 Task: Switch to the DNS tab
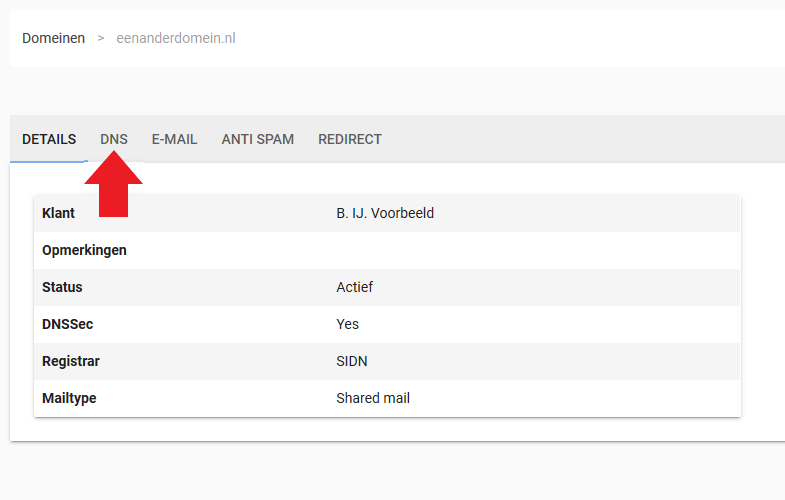114,139
